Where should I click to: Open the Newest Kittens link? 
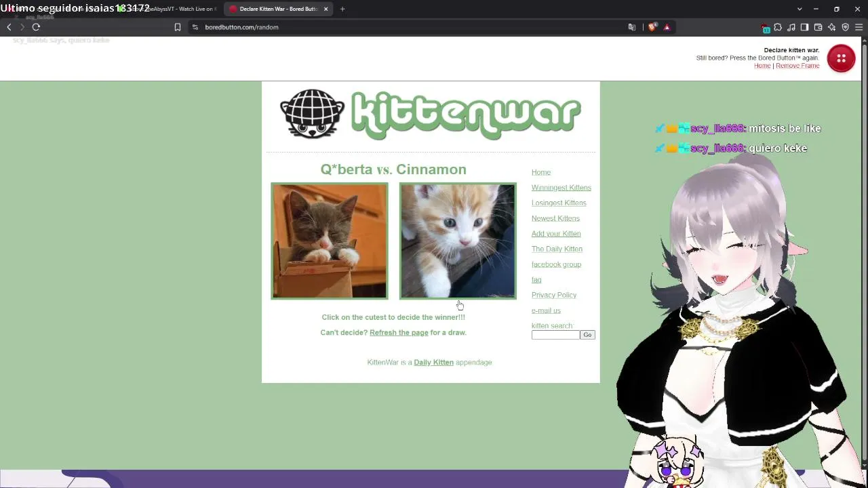pyautogui.click(x=555, y=218)
